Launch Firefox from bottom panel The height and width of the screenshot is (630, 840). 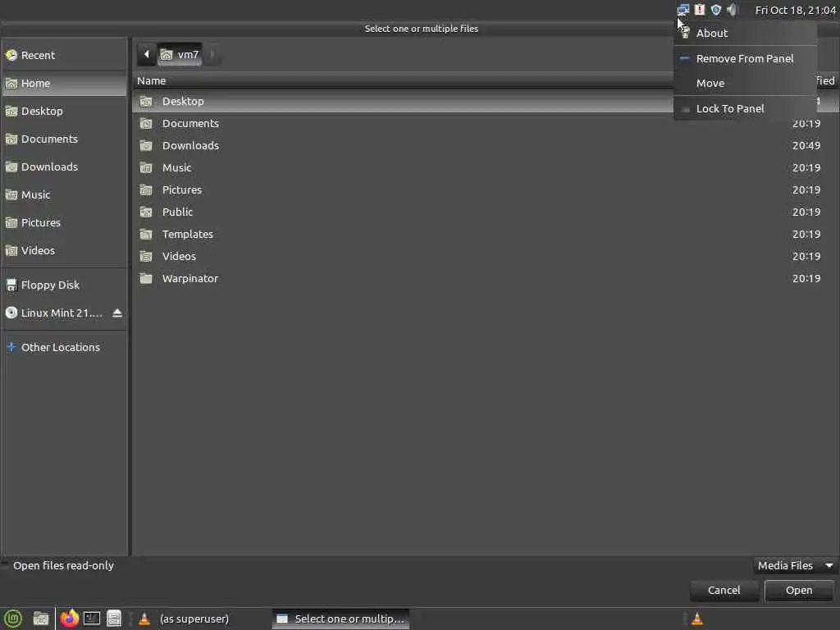click(69, 619)
